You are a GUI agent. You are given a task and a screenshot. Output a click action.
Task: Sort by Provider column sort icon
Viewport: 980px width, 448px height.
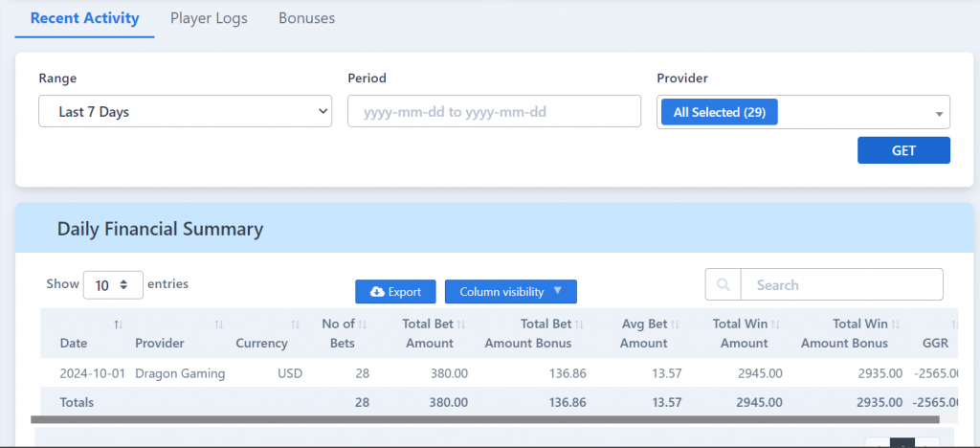[219, 325]
